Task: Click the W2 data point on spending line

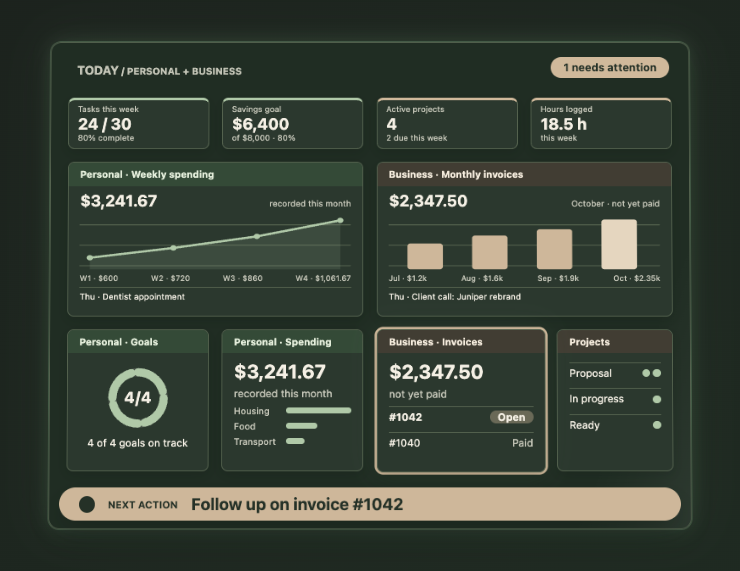Action: coord(173,248)
